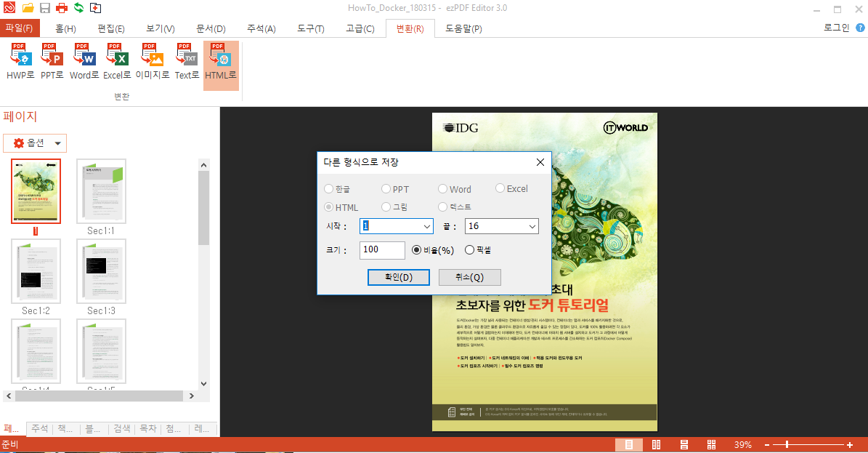The width and height of the screenshot is (868, 453).
Task: Switch to the 고급(C) ribbon tab
Action: coord(360,28)
